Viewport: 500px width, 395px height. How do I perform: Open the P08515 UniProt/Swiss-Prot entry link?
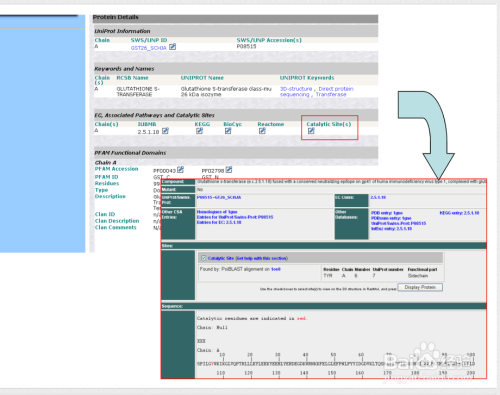219,197
